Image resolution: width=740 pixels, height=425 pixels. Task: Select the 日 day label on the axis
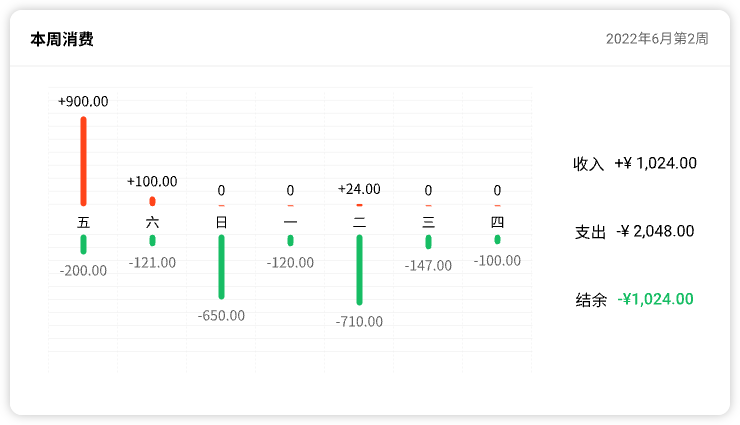(221, 222)
